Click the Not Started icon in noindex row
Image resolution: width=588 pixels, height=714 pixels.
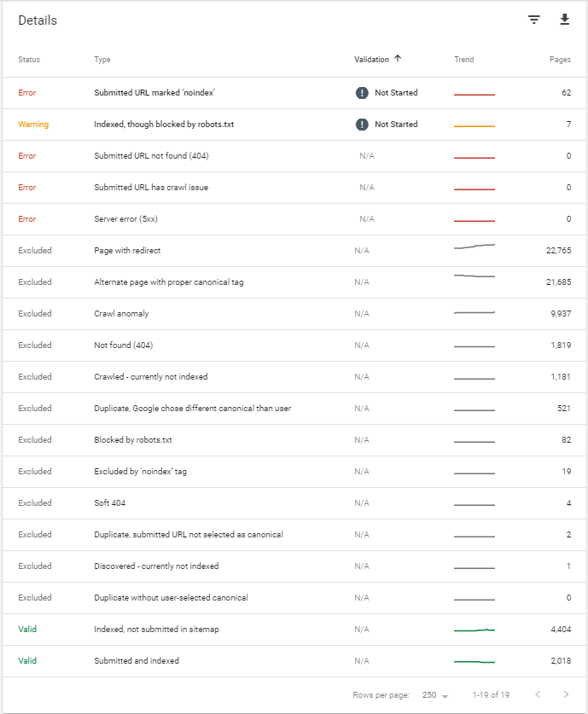point(362,93)
